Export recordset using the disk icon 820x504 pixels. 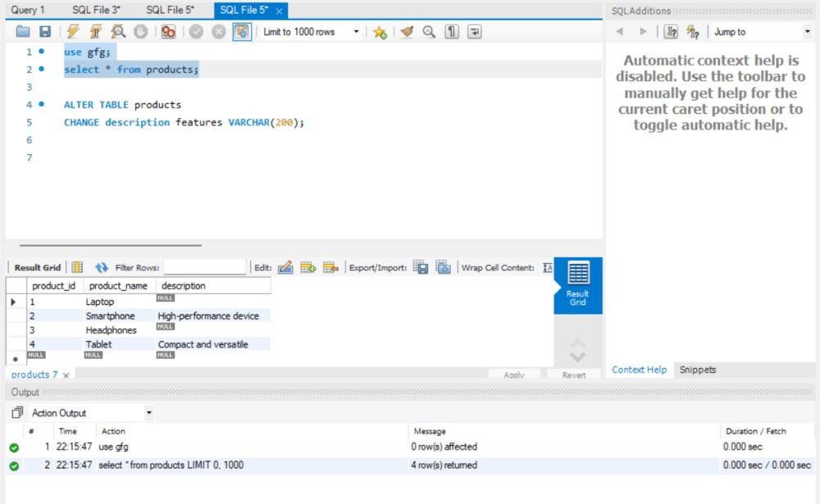[420, 266]
